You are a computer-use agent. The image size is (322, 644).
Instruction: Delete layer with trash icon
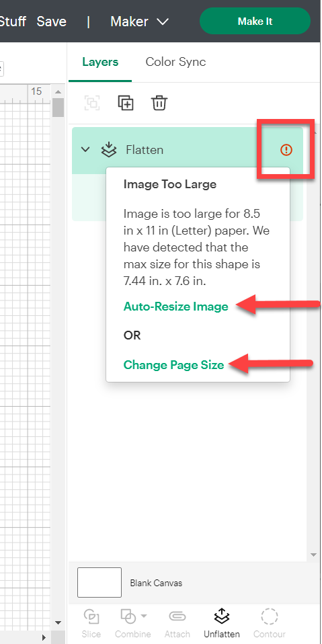click(159, 103)
